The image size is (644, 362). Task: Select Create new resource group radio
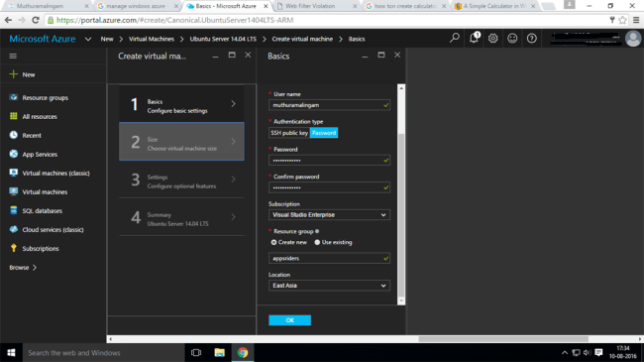pos(273,242)
